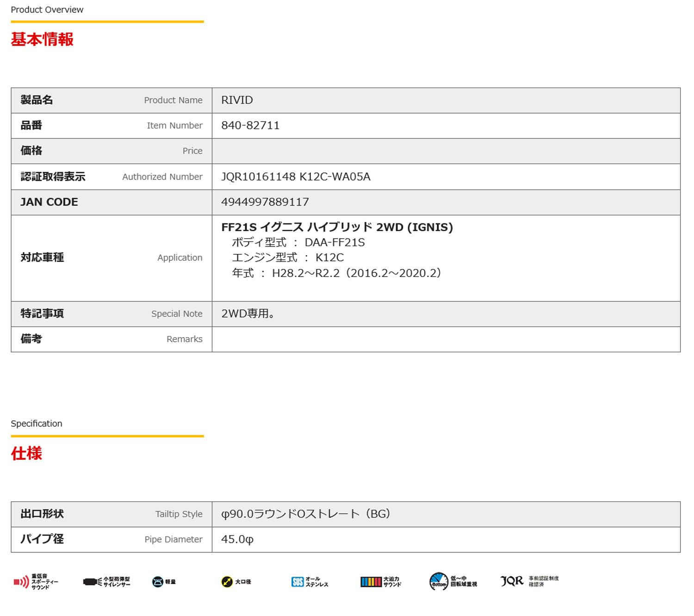Select special note '2WD専用。'
694x616 pixels.
pos(248,314)
